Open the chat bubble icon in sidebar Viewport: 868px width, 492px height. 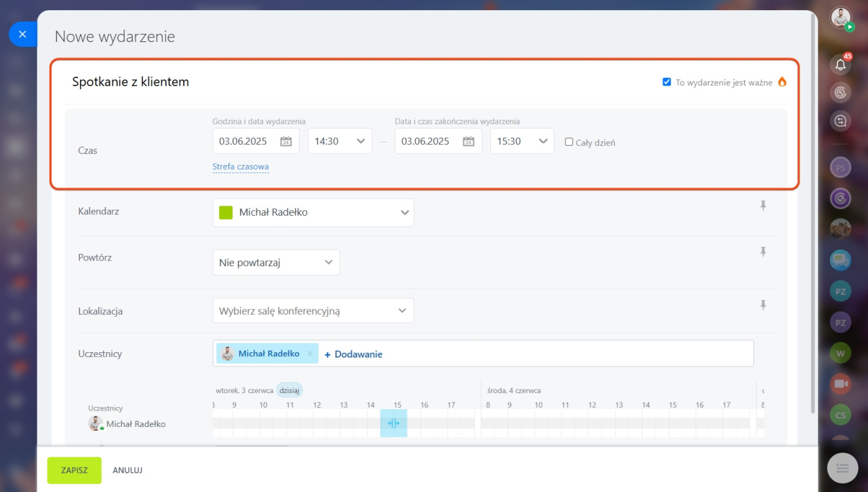[841, 260]
